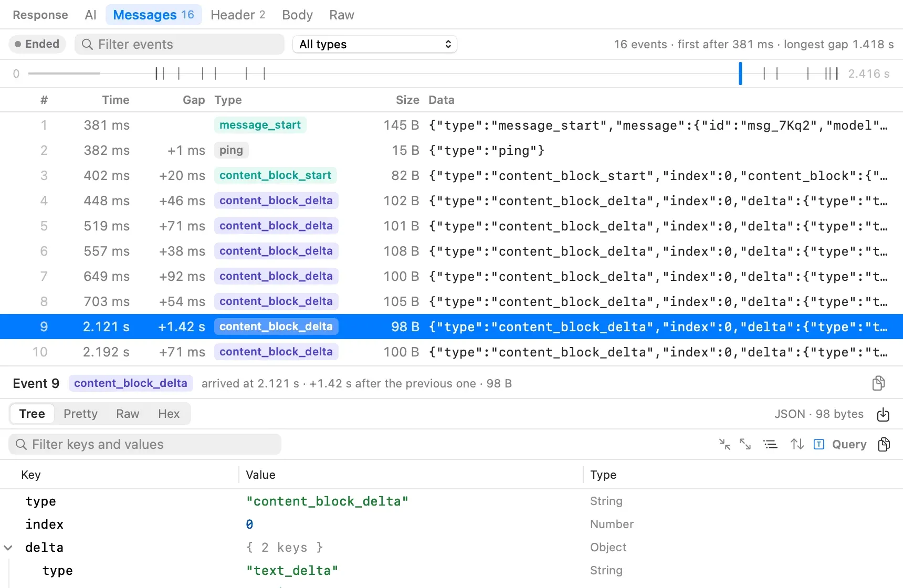Click the index key row
Screen dimensions: 903x588
[451, 524]
